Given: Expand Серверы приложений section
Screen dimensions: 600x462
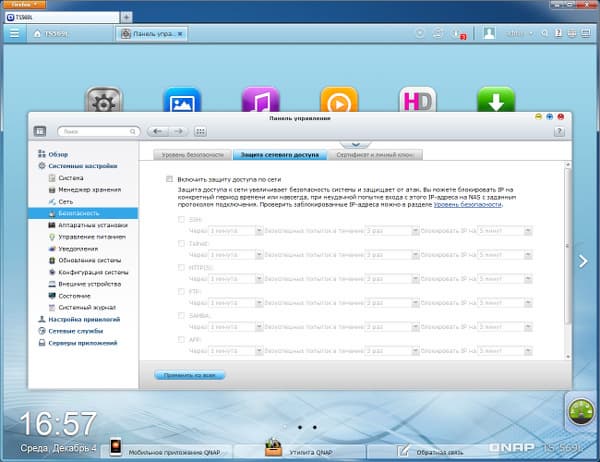Looking at the screenshot, I should click(x=83, y=343).
